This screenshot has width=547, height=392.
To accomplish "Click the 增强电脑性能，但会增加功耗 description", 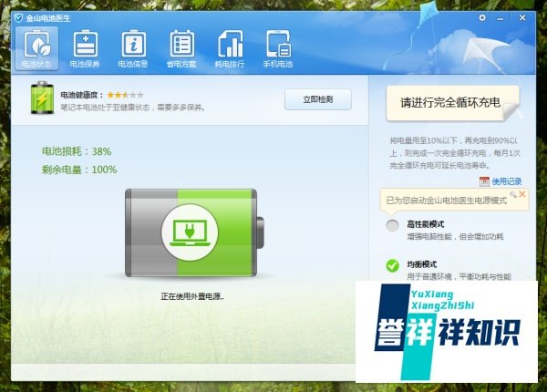I will click(455, 236).
